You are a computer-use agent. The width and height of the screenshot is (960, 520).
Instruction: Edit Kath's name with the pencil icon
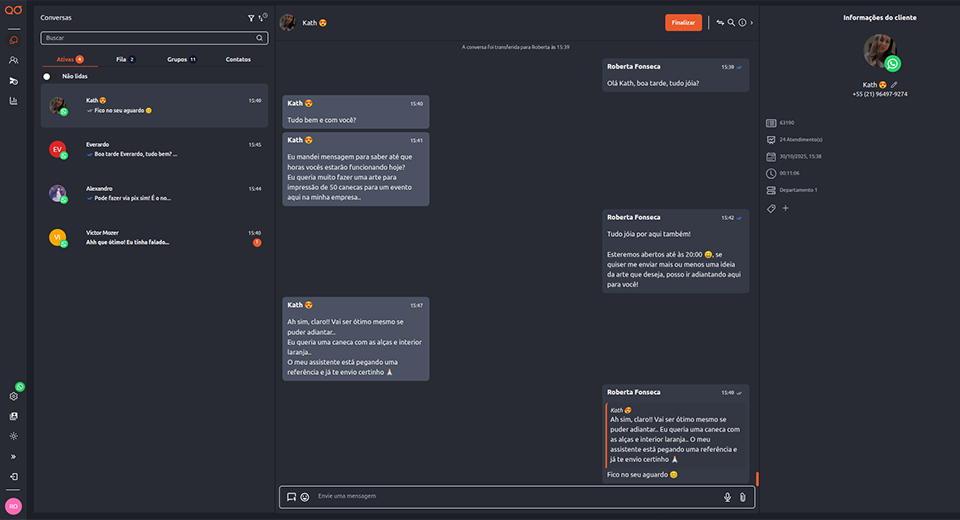click(894, 85)
